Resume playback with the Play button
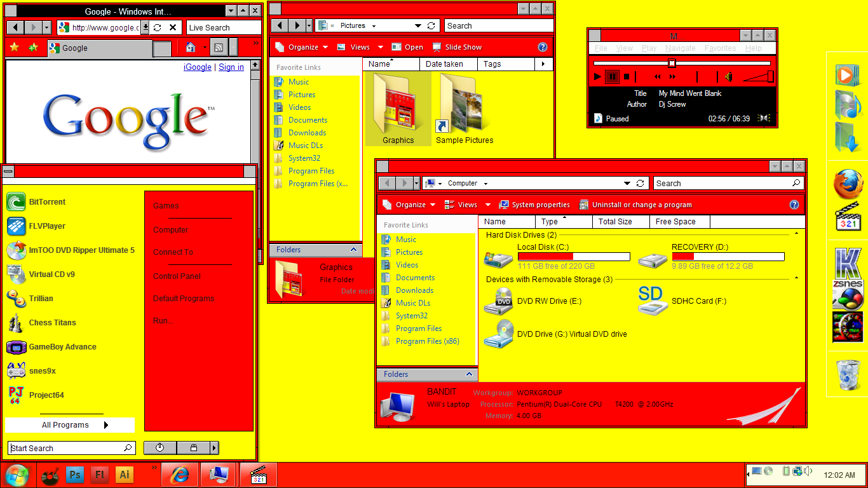The width and height of the screenshot is (868, 488). (x=597, y=76)
